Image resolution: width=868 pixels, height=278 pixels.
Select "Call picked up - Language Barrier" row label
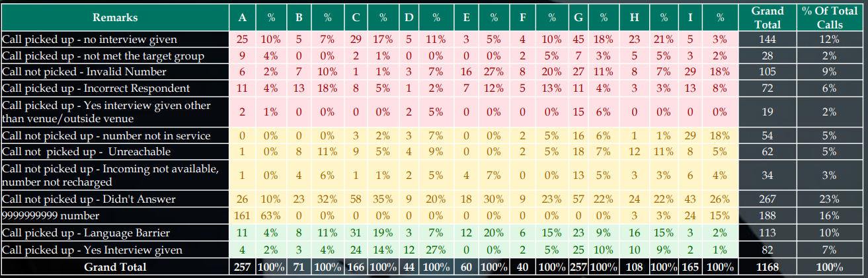(87, 231)
